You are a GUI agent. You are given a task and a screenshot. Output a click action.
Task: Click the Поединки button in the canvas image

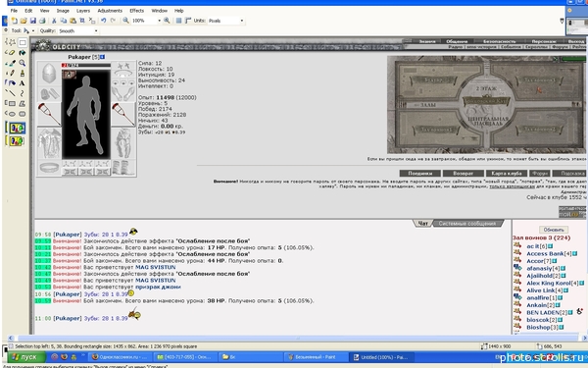coord(420,173)
